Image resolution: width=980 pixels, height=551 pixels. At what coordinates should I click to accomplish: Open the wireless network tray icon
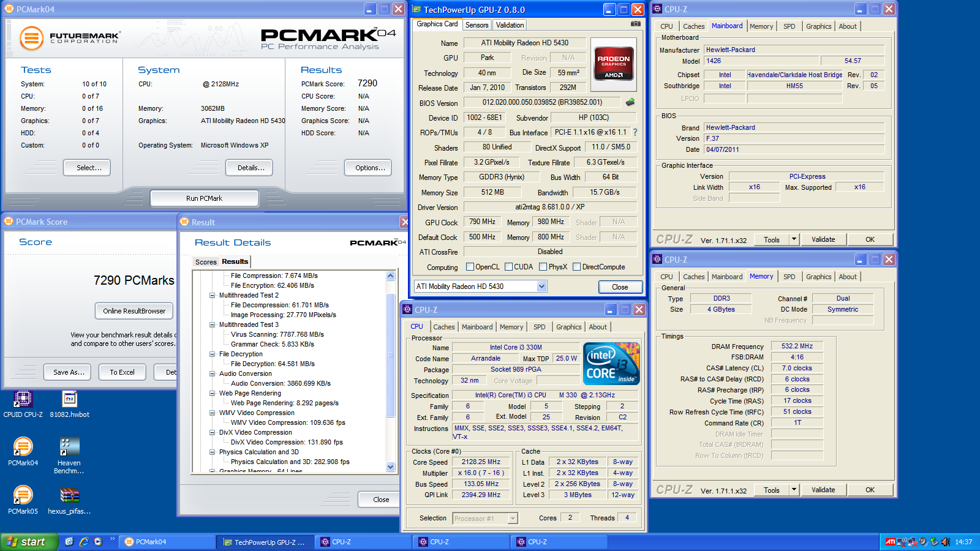pos(901,542)
